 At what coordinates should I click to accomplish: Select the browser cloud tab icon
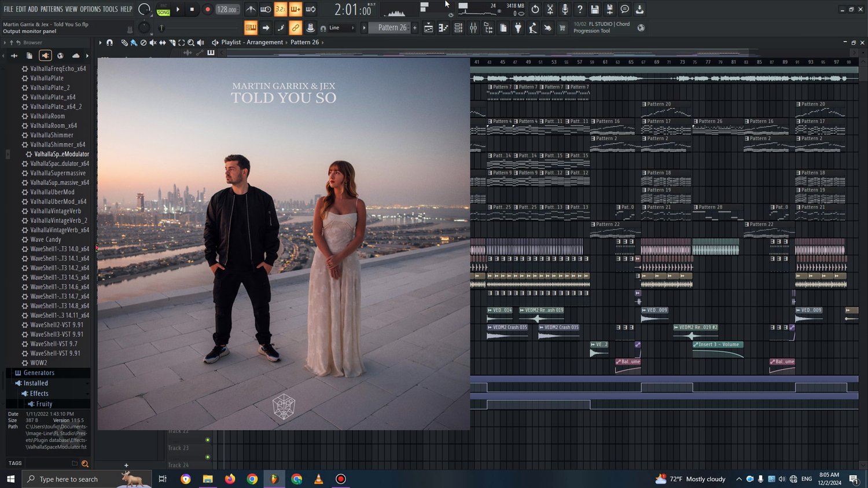(x=76, y=56)
